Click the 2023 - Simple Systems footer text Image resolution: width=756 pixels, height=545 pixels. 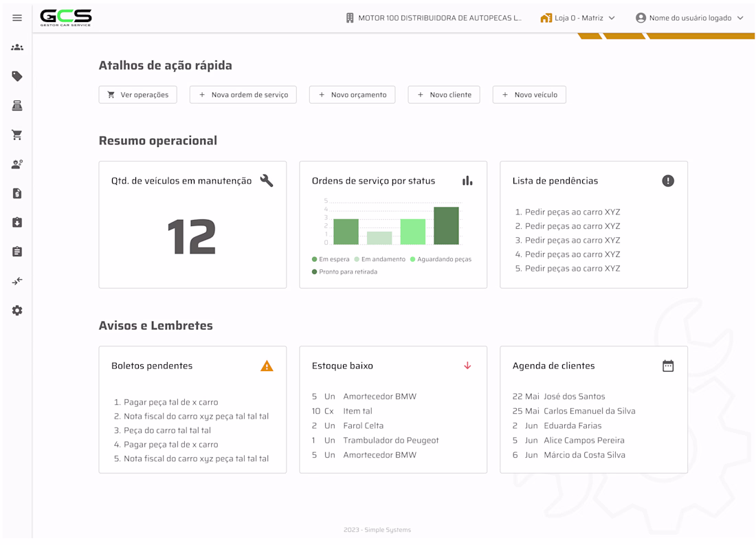(377, 530)
